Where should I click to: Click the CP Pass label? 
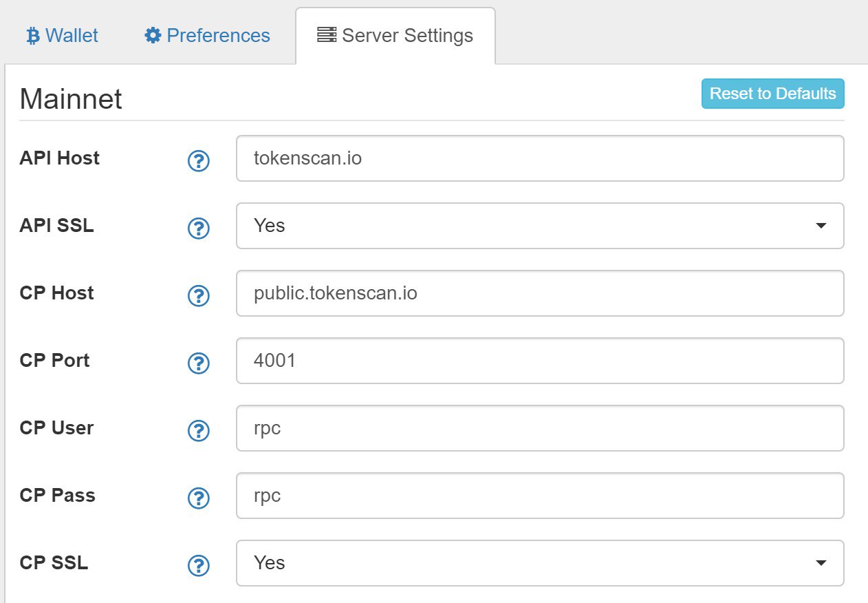pyautogui.click(x=58, y=496)
